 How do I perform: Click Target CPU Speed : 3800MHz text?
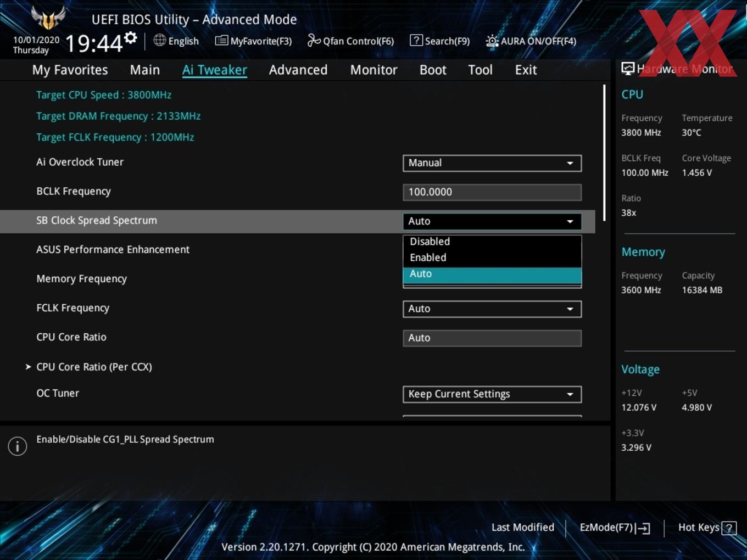click(104, 95)
